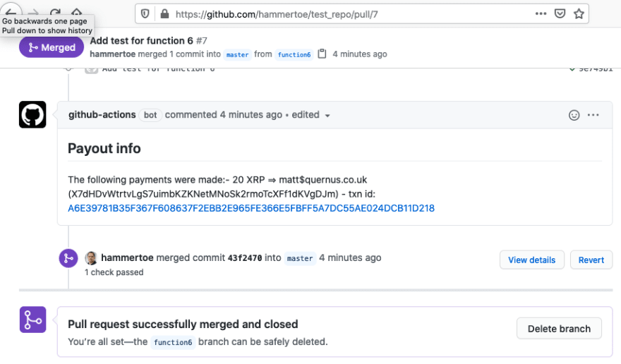Click the github-actions avatar
This screenshot has width=621, height=364.
(x=32, y=114)
